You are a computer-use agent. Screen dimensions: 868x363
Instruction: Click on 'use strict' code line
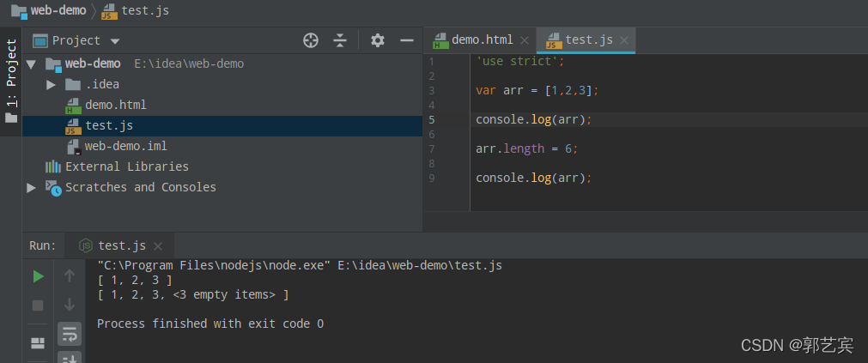point(519,62)
